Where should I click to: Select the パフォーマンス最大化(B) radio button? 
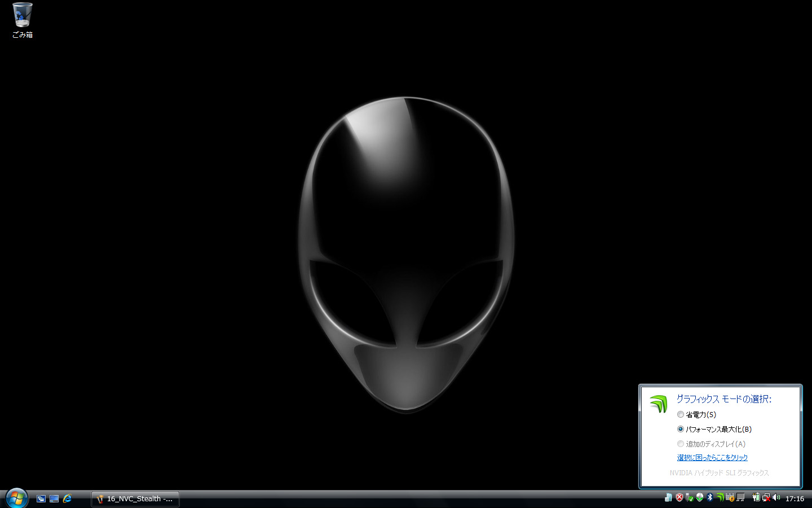[x=681, y=429]
